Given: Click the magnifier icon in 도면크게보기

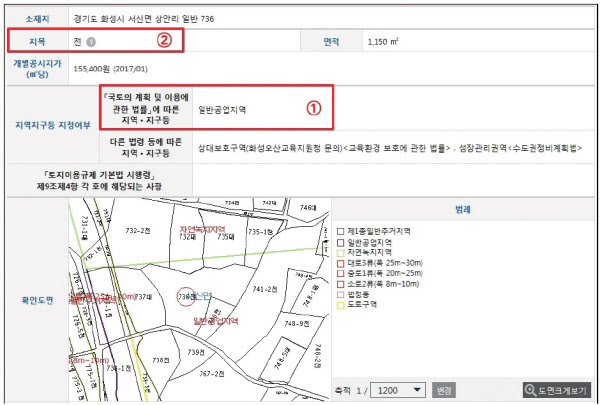Looking at the screenshot, I should pos(530,390).
